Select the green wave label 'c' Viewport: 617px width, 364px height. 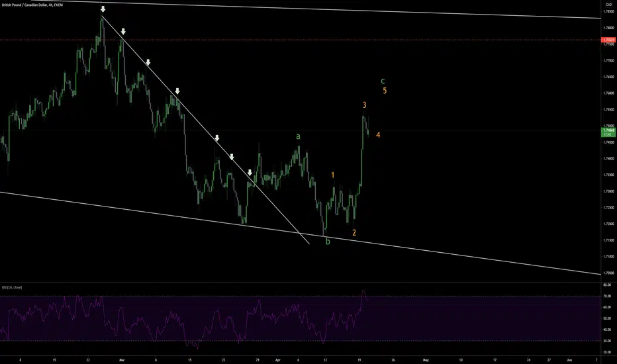tap(383, 81)
